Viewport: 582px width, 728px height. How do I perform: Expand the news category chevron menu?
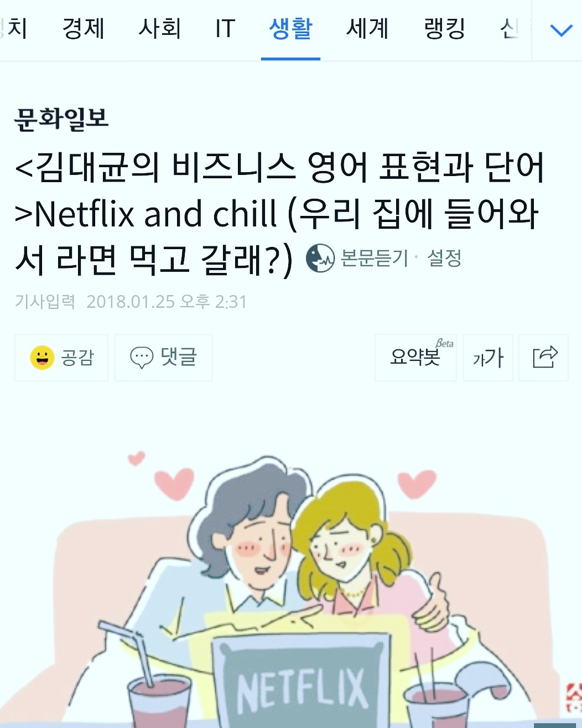[561, 30]
